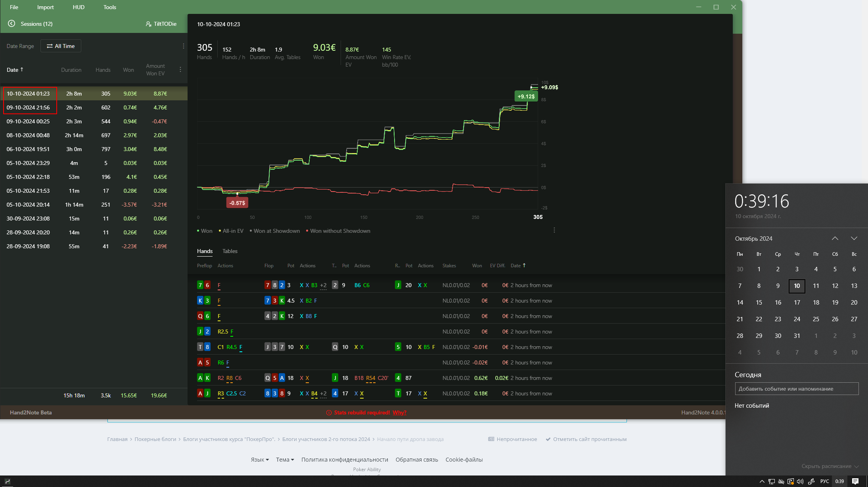This screenshot has width=868, height=487.
Task: Click the 0:39 clock in the taskbar
Action: point(839,481)
